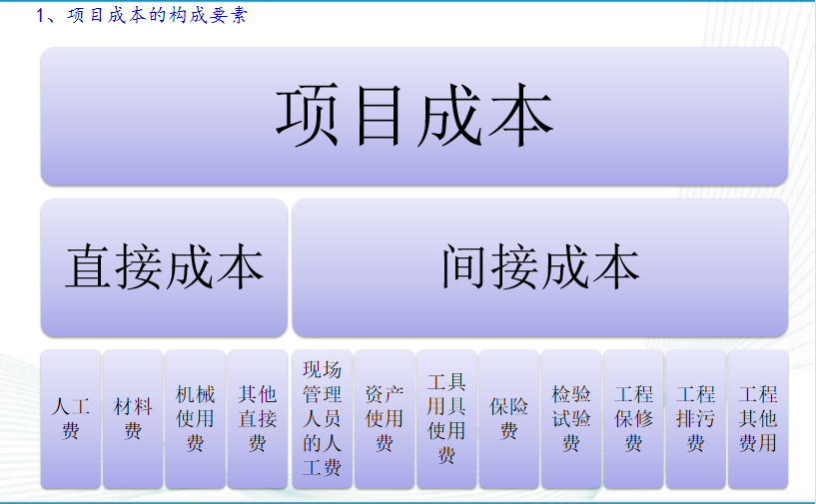Click the 其他直接费 box

(257, 419)
